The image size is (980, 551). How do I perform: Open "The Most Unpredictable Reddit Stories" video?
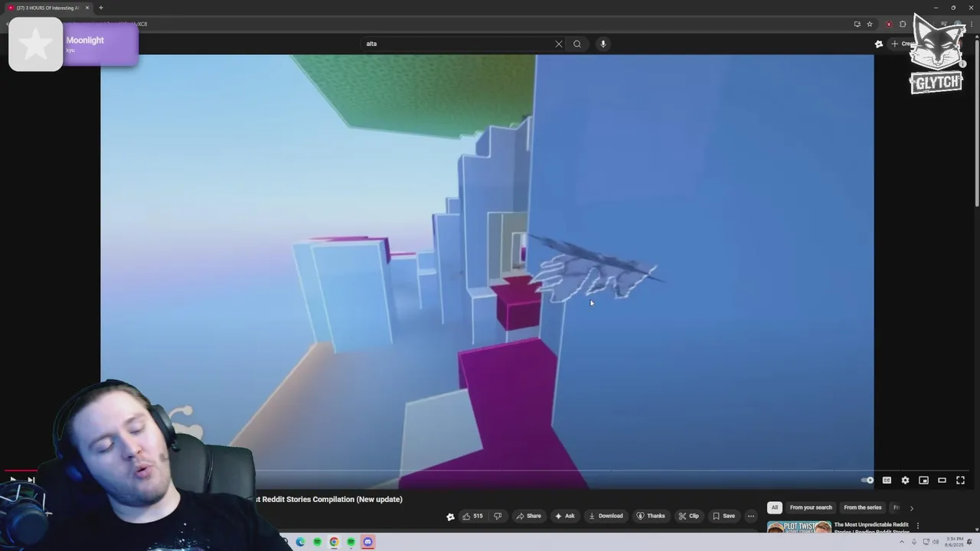pyautogui.click(x=871, y=528)
